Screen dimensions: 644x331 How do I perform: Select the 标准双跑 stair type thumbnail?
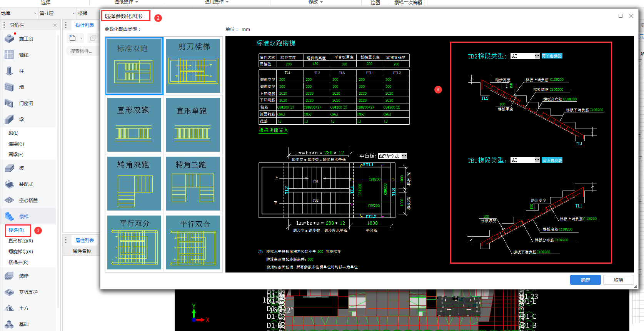(134, 66)
